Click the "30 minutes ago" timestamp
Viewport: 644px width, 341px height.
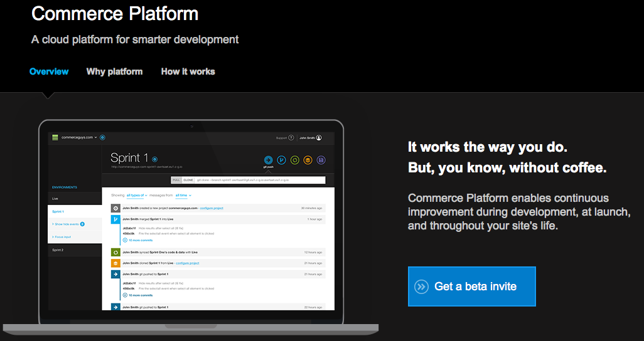311,209
